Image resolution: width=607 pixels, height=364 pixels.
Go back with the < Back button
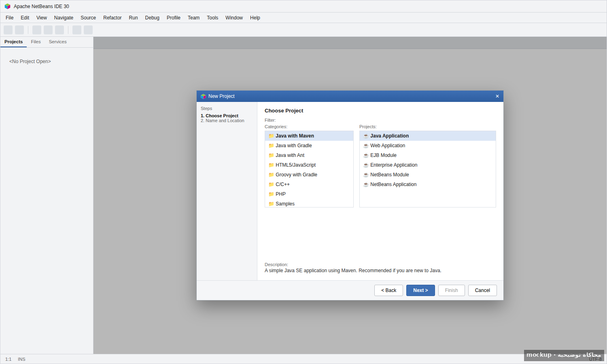389,290
